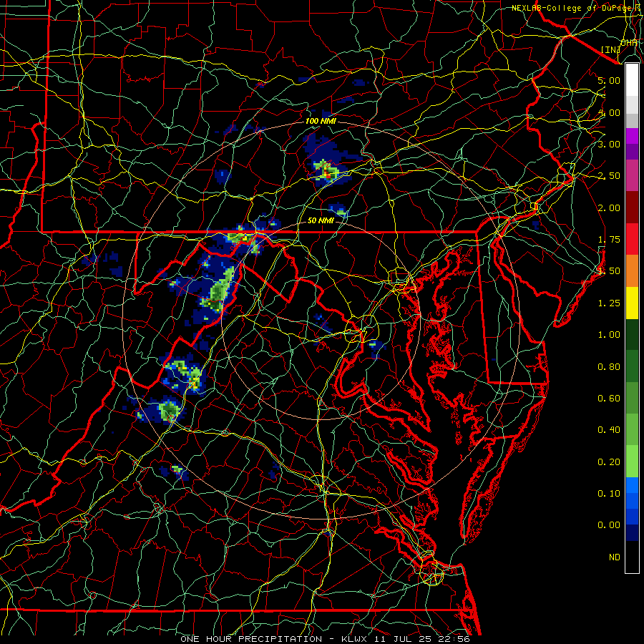
Task: Select the 0.00 legend value
Action: pyautogui.click(x=609, y=525)
